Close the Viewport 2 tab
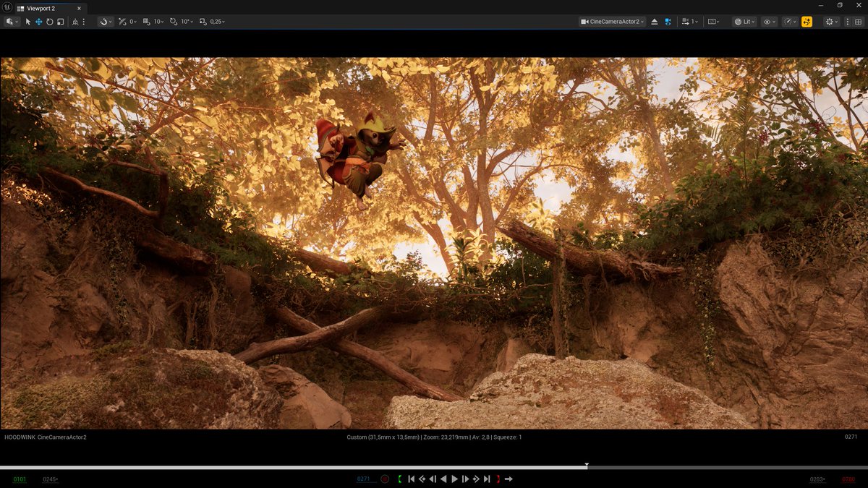This screenshot has height=488, width=868. [80, 8]
